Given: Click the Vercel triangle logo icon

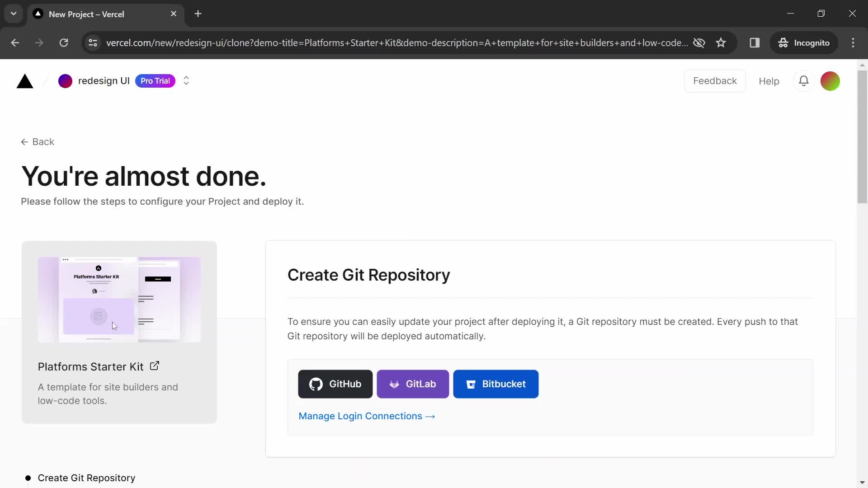Looking at the screenshot, I should [24, 80].
